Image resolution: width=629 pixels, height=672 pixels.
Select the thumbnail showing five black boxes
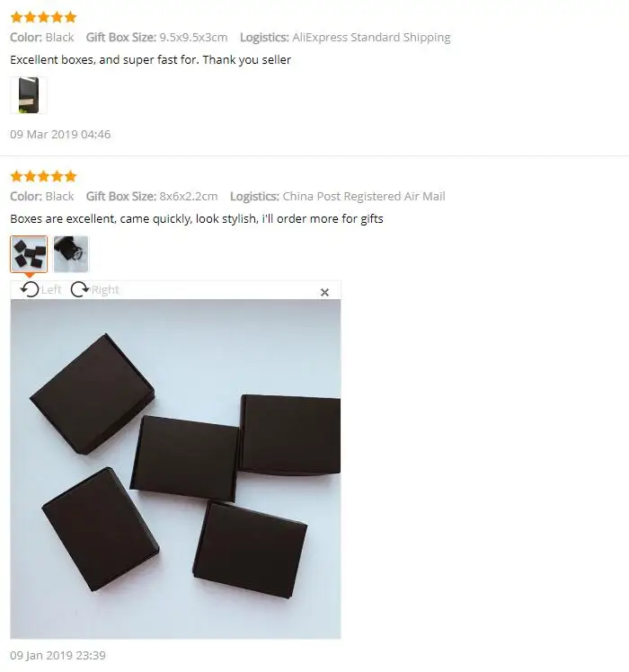29,254
